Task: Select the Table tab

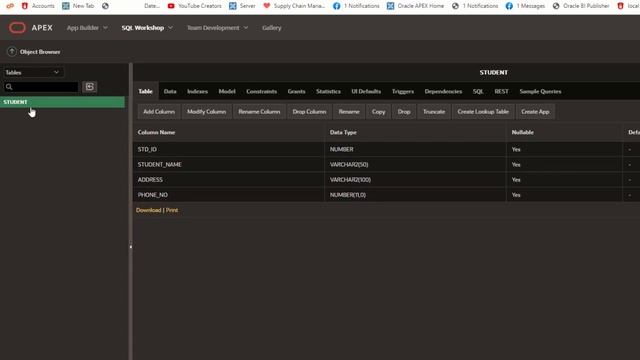Action: click(145, 91)
